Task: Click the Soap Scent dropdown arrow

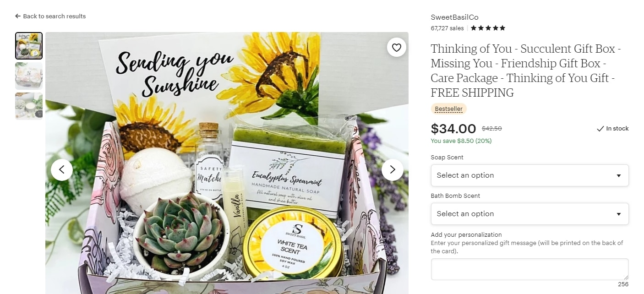Action: point(619,176)
